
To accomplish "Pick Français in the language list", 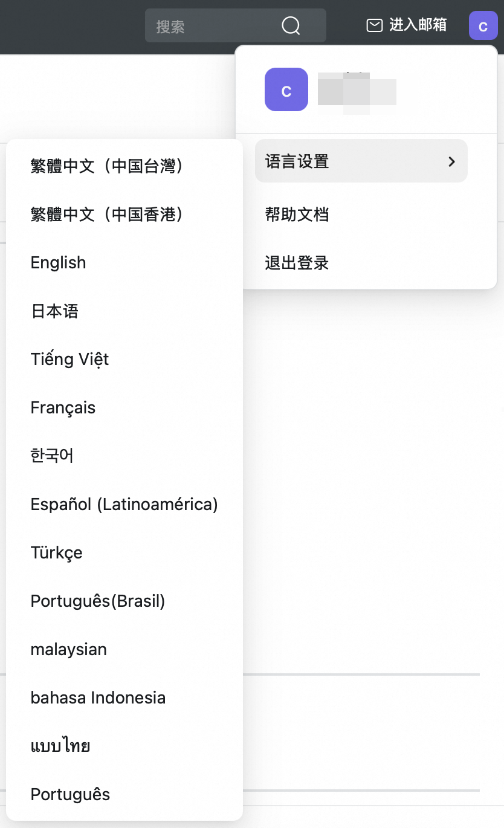I will pyautogui.click(x=63, y=408).
